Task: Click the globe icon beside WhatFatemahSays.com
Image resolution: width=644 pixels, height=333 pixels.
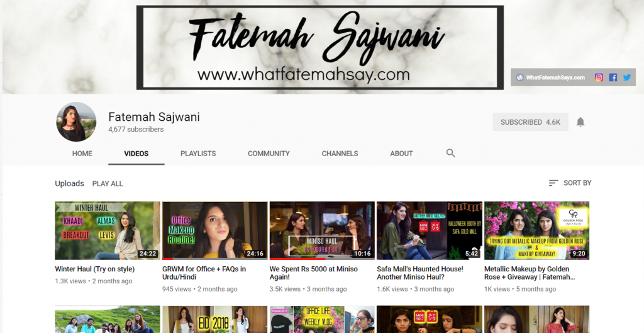Action: [x=520, y=77]
